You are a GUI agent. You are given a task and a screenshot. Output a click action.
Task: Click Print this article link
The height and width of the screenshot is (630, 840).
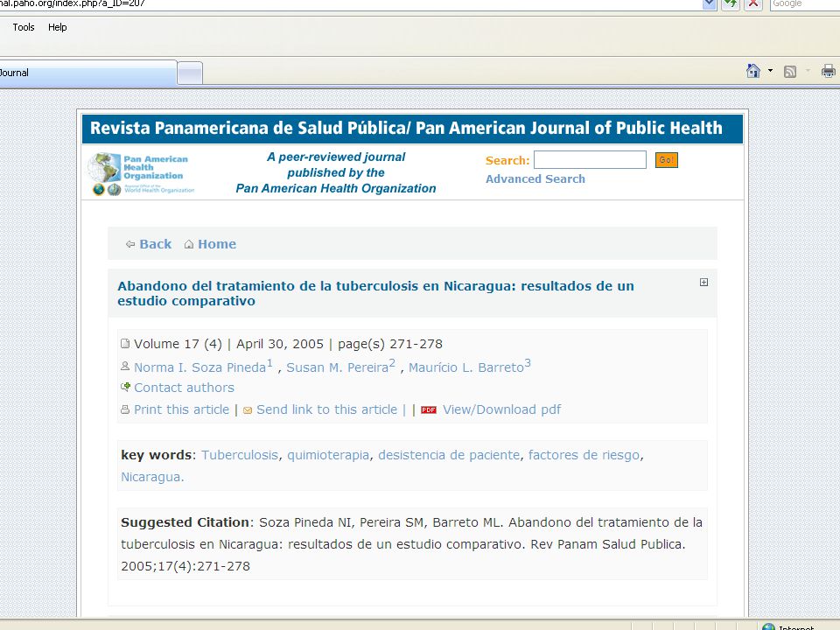coord(182,409)
